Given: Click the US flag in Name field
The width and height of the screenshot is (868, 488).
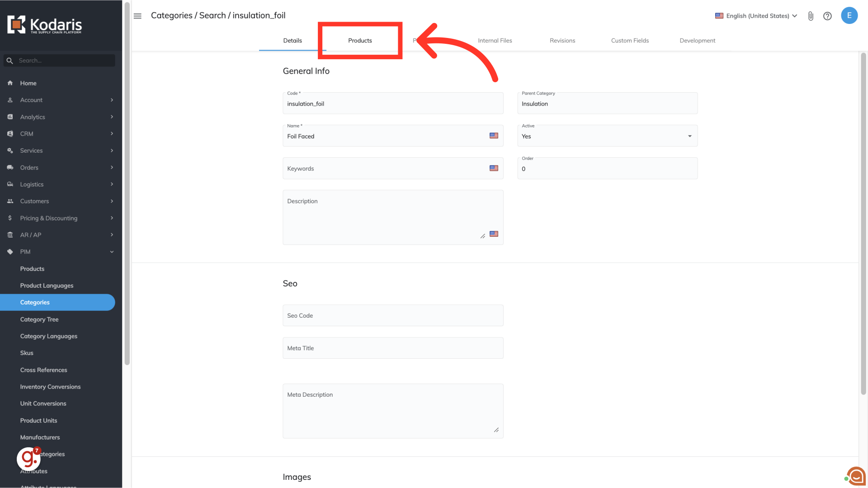Looking at the screenshot, I should coord(494,136).
